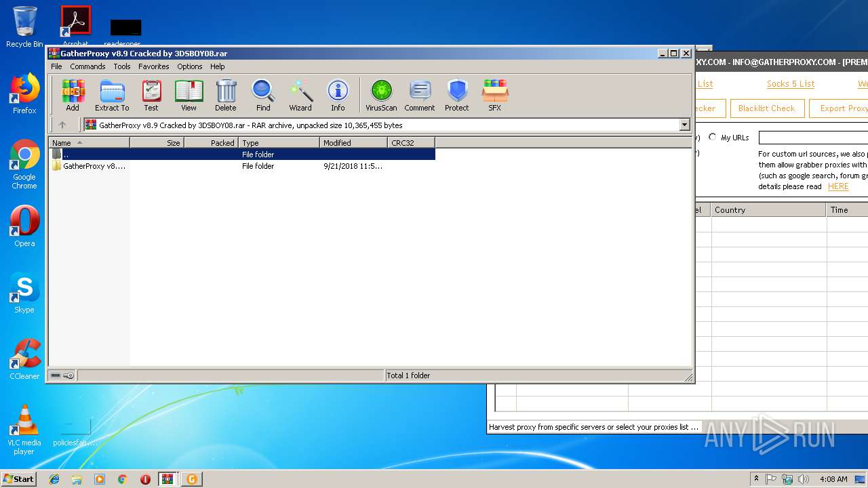This screenshot has width=868, height=488.
Task: Click the Windows Start button
Action: coord(18,479)
